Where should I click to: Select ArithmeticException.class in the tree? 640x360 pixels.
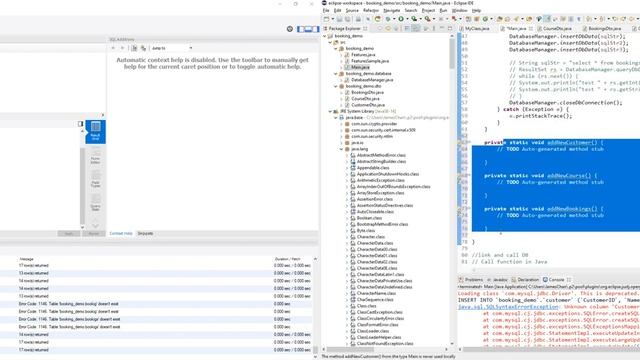(380, 180)
